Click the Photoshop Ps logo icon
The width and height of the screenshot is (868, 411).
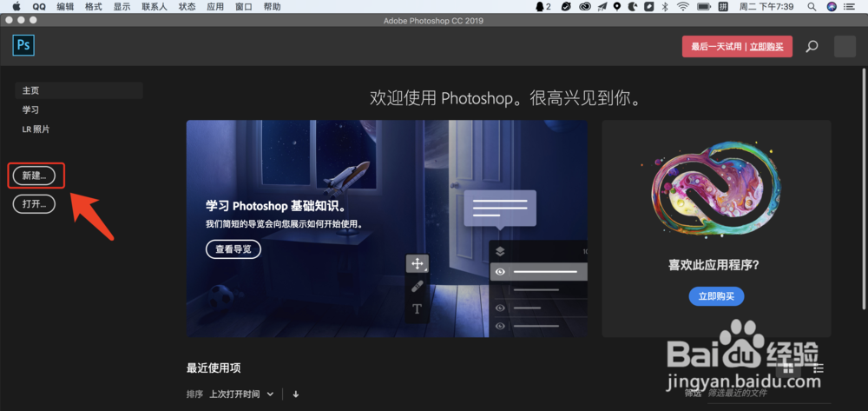tap(23, 45)
